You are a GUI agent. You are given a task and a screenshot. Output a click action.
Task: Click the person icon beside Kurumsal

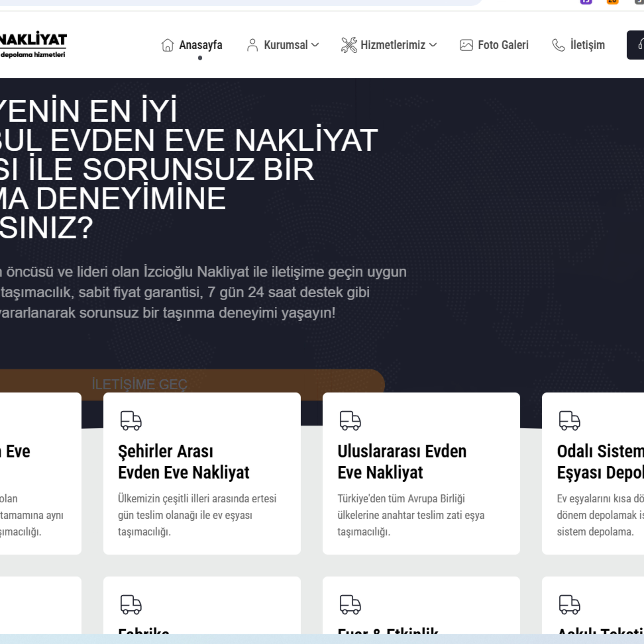click(x=252, y=45)
